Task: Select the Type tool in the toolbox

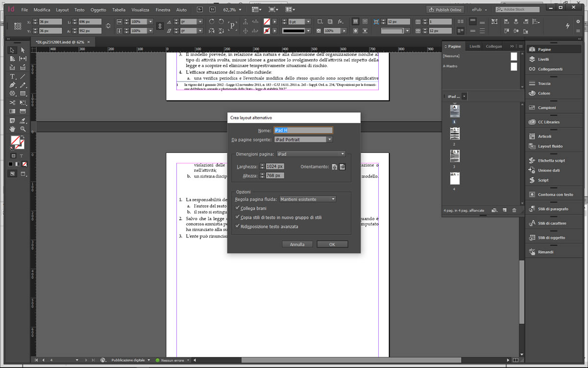Action: (12, 77)
